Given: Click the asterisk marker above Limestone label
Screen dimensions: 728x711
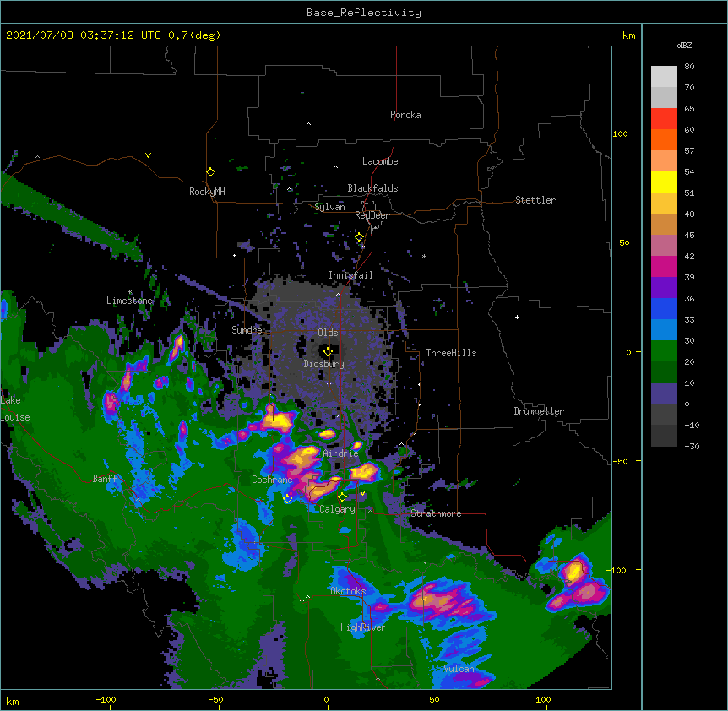Looking at the screenshot, I should click(130, 292).
